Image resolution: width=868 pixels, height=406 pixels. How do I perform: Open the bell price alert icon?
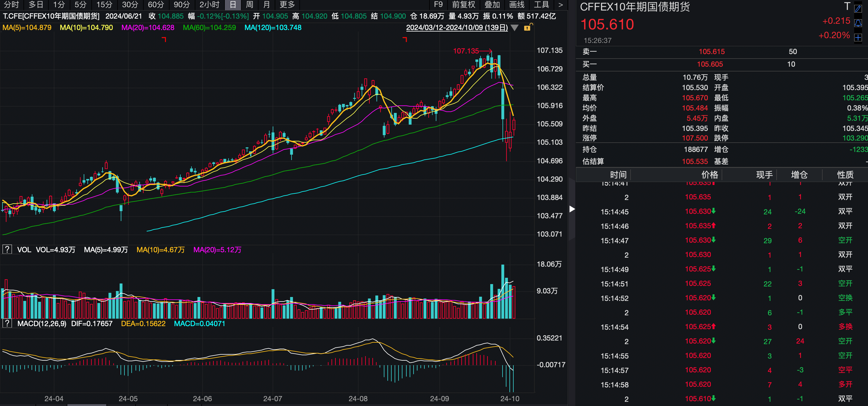pyautogui.click(x=858, y=23)
